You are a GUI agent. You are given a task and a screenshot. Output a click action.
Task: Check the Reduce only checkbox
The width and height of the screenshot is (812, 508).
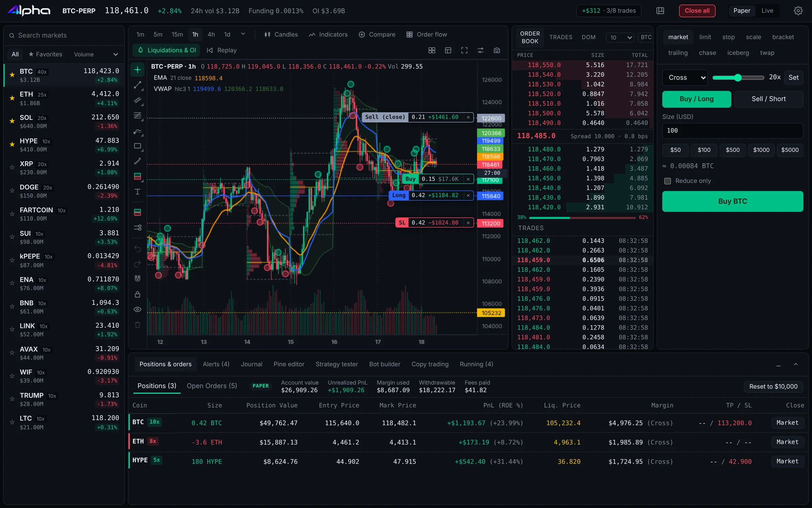tap(668, 181)
